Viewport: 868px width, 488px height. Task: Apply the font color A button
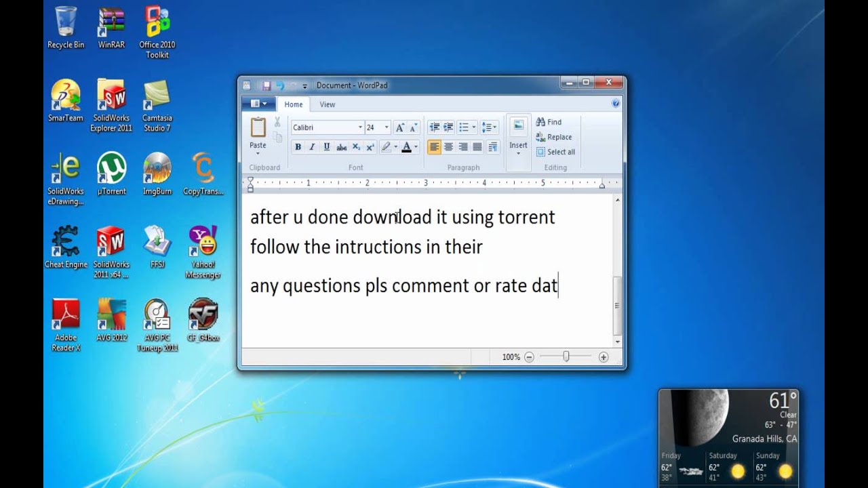pyautogui.click(x=406, y=147)
